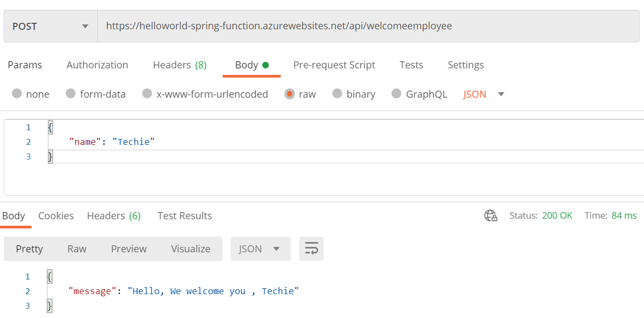Click the Preview response view
Screen dimensions: 644x318
(129, 249)
